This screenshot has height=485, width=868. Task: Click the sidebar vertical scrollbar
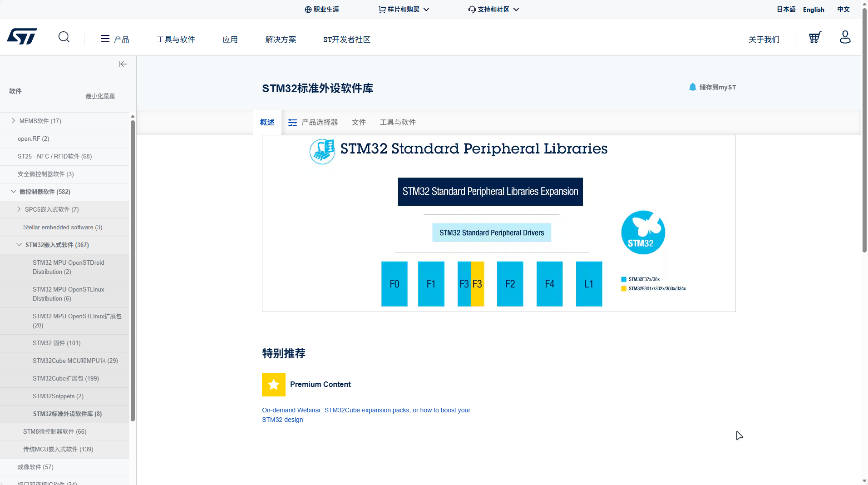pyautogui.click(x=133, y=270)
